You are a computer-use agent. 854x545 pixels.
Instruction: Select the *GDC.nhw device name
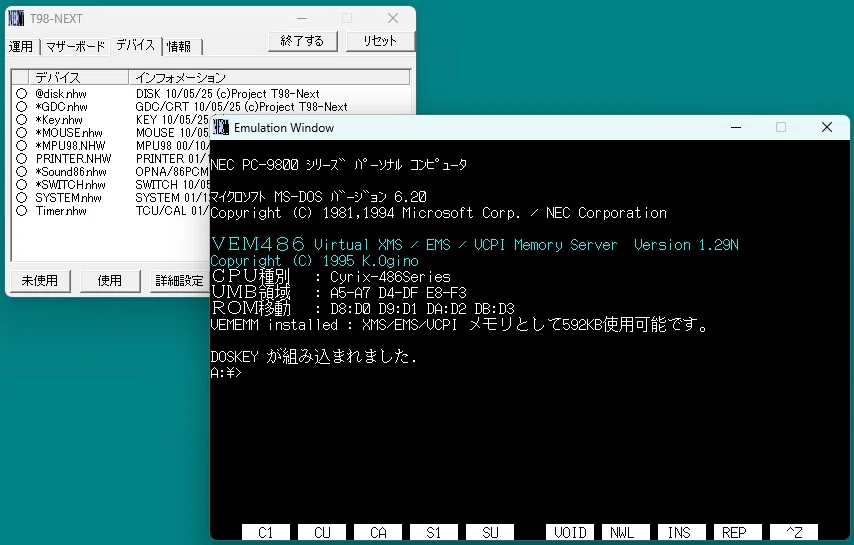[62, 107]
